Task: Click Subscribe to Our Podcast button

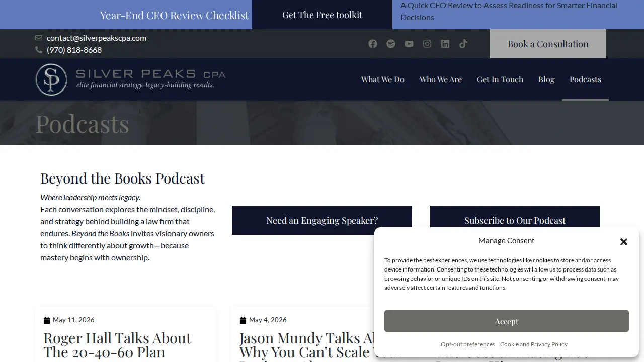Action: pos(515,220)
